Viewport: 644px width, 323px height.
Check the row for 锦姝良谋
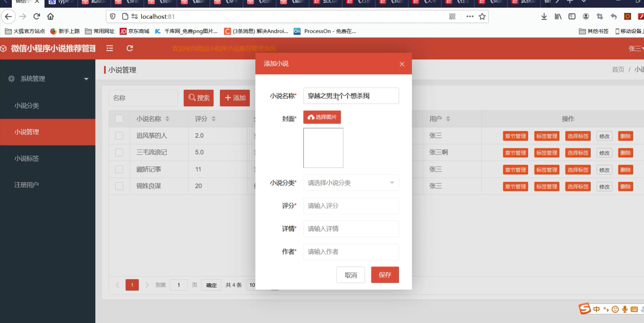click(x=119, y=186)
